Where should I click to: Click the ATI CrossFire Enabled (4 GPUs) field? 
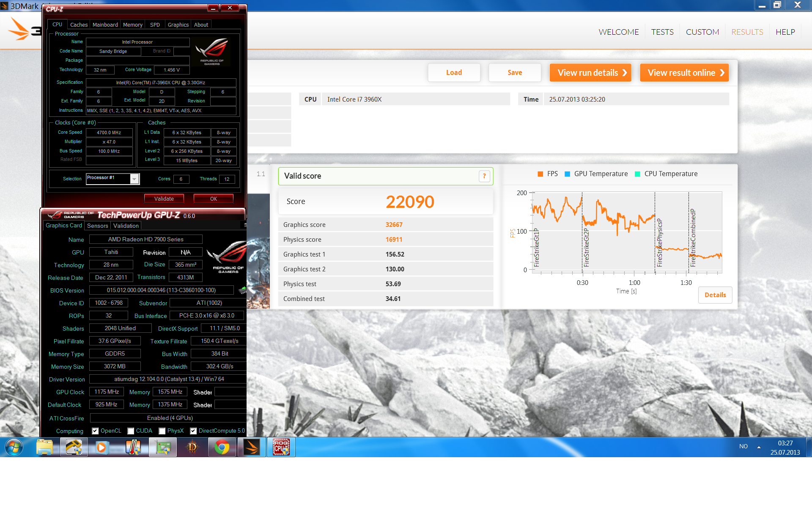(168, 418)
